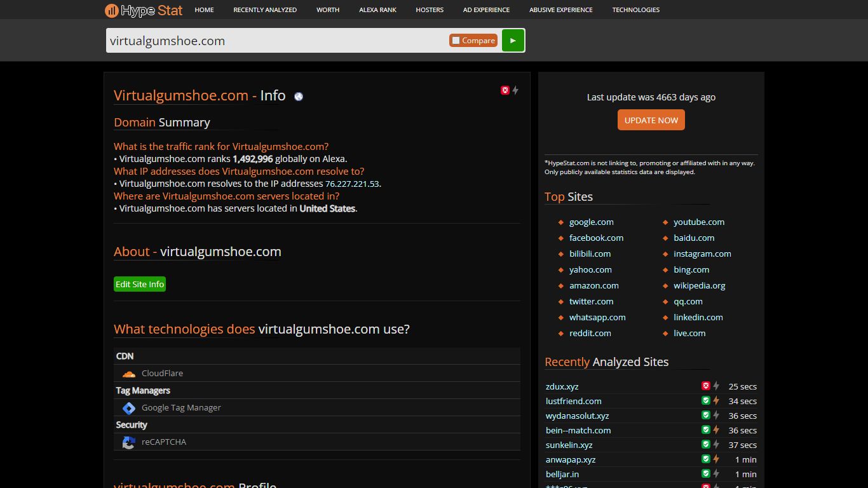Go to Recently Analyzed page
The width and height of the screenshot is (868, 488).
tap(265, 10)
